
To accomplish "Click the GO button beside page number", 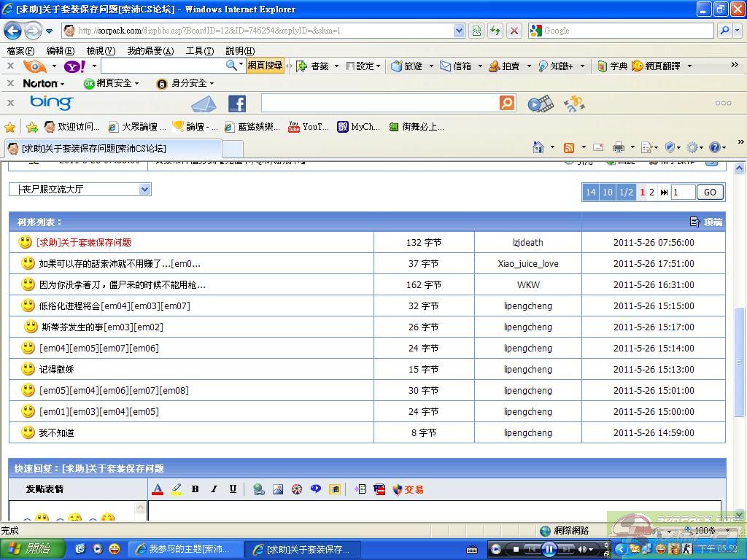I will tap(710, 192).
